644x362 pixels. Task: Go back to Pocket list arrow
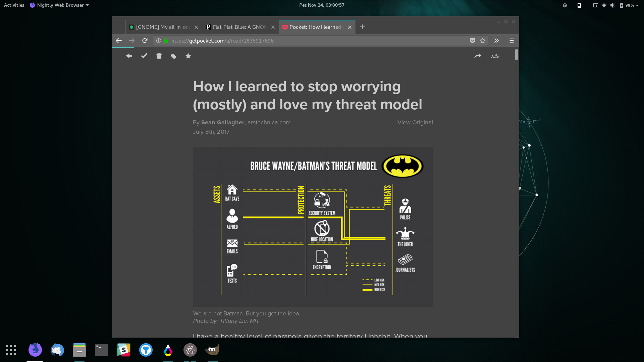[129, 56]
